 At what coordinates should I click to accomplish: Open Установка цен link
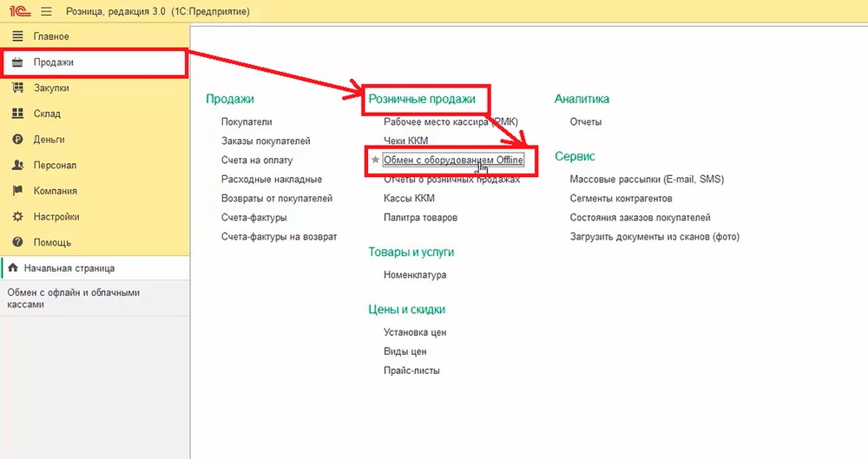coord(415,332)
